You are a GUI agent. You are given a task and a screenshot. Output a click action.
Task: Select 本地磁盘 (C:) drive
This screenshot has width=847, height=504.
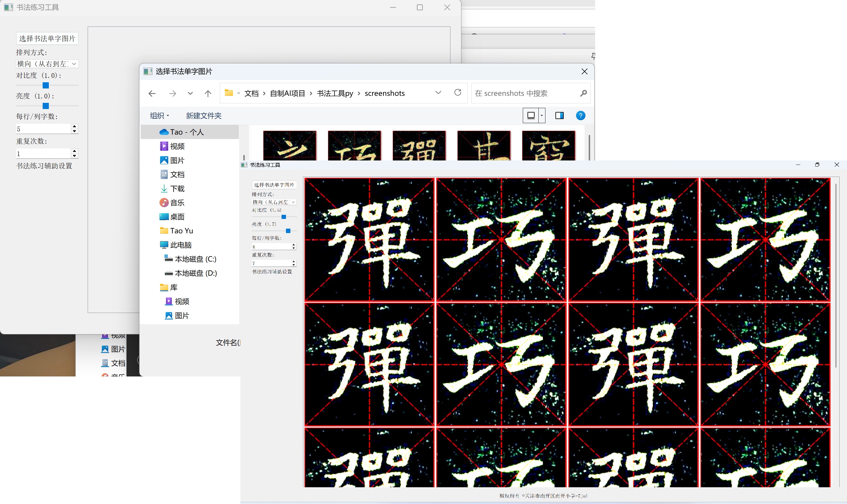click(x=195, y=259)
